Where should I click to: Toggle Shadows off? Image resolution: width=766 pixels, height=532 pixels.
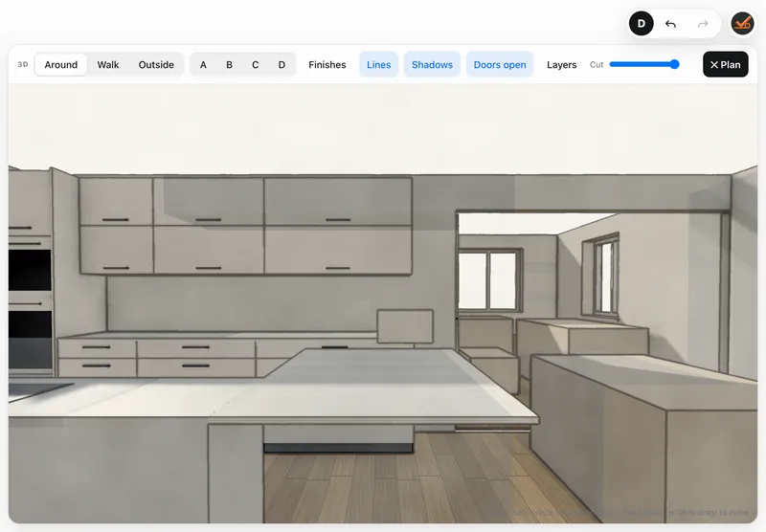pos(433,64)
